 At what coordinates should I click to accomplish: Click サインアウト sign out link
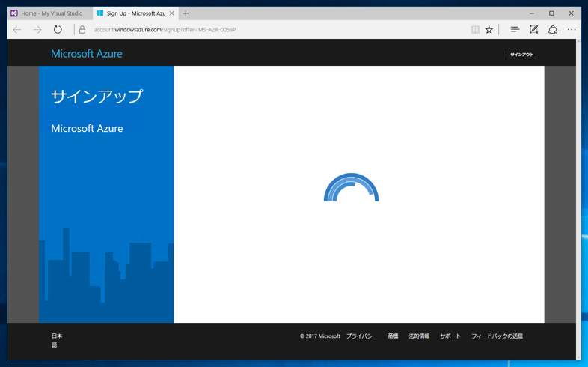521,55
